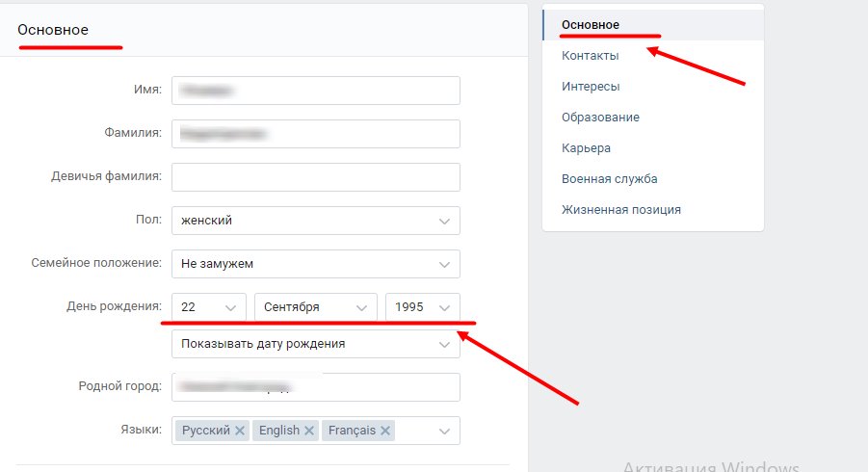Select the Основное sidebar item
Viewport: 868px width, 472px height.
(591, 25)
